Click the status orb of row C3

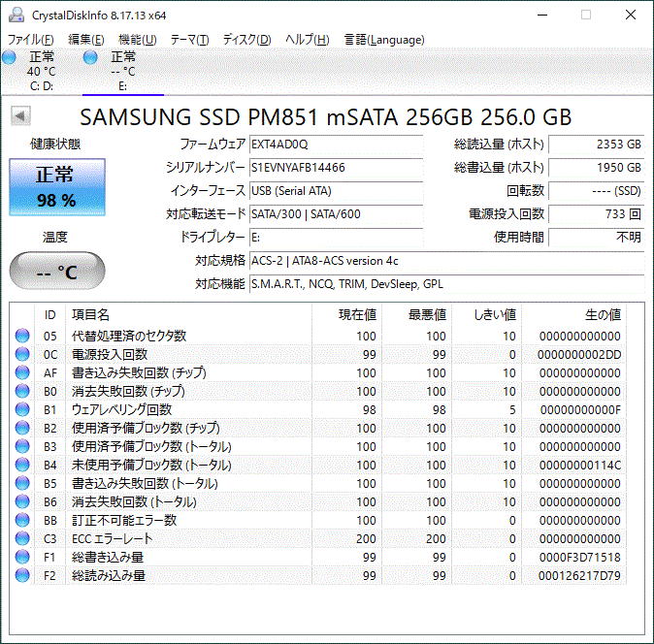click(22, 538)
